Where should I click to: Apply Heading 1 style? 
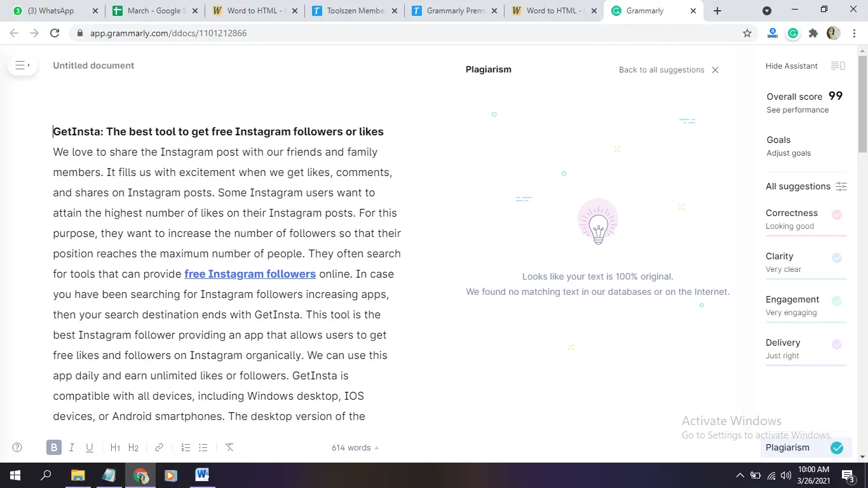tap(115, 447)
